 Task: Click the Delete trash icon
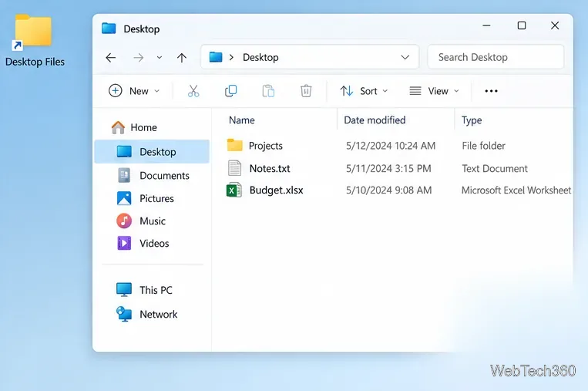pos(306,91)
